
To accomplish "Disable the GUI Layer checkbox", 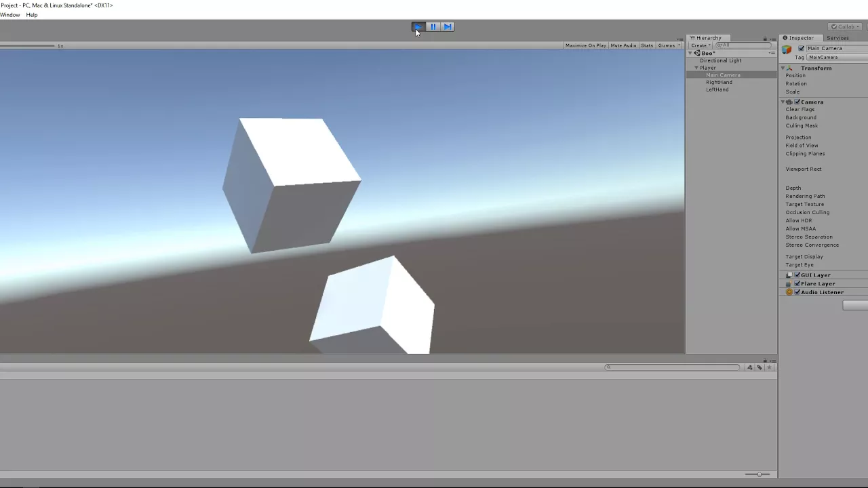I will pyautogui.click(x=797, y=275).
